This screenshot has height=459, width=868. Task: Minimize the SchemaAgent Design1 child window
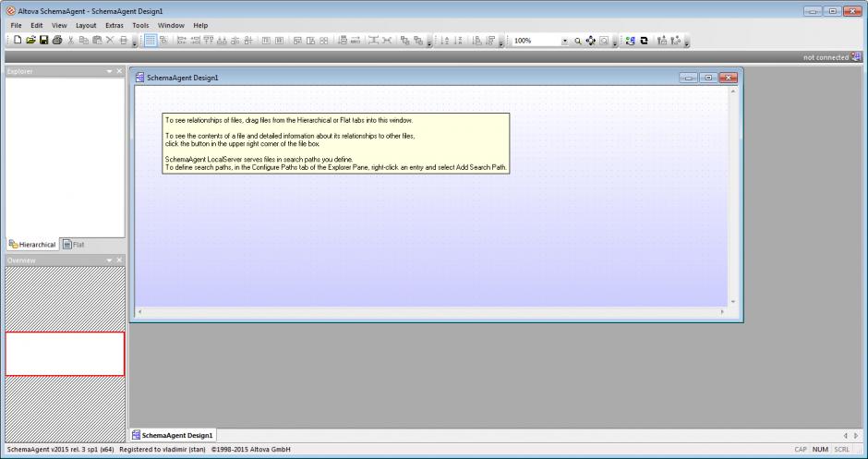[689, 79]
